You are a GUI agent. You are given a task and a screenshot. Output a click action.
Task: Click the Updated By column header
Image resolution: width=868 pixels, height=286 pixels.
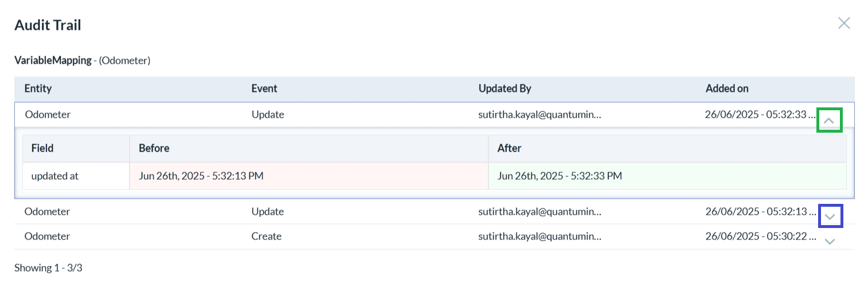505,88
